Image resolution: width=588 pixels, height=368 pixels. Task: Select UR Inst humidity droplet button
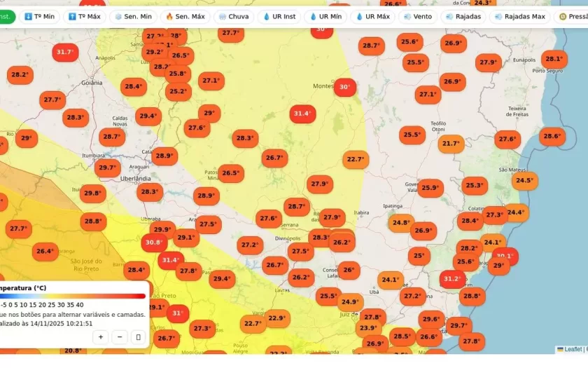[280, 16]
